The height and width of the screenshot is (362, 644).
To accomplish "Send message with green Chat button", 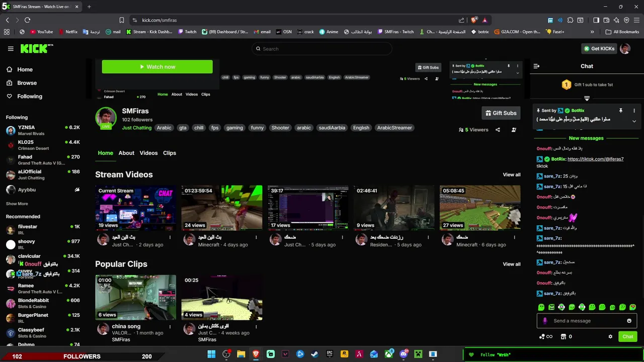I will pyautogui.click(x=628, y=337).
